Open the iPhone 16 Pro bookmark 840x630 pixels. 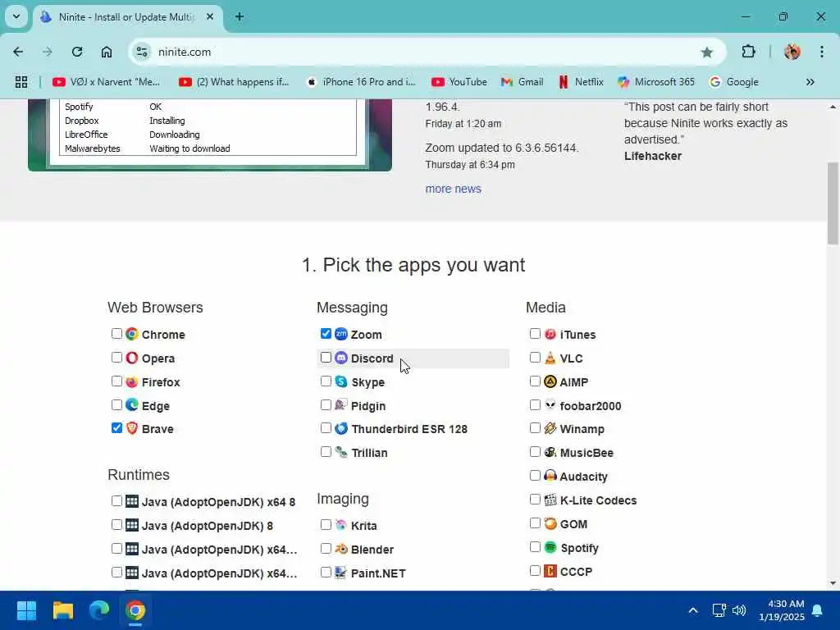(361, 82)
